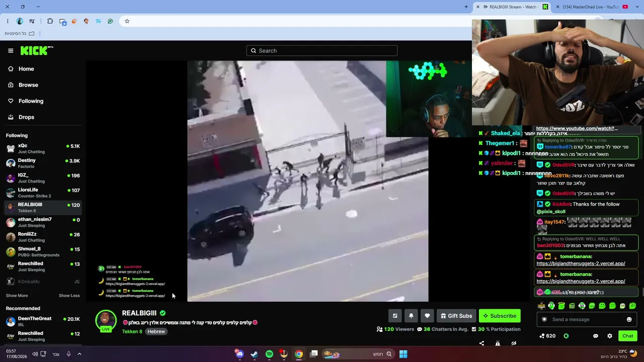This screenshot has height=362, width=644.
Task: Open Spotify from the taskbar
Action: (x=269, y=354)
